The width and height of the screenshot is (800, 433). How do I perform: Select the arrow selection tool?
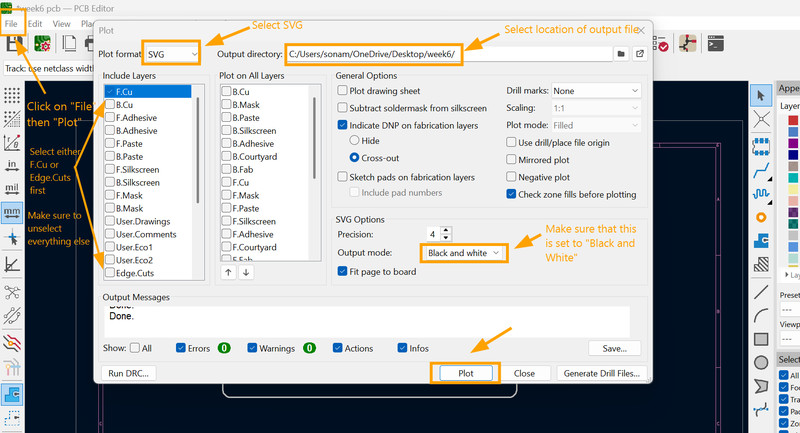click(761, 95)
